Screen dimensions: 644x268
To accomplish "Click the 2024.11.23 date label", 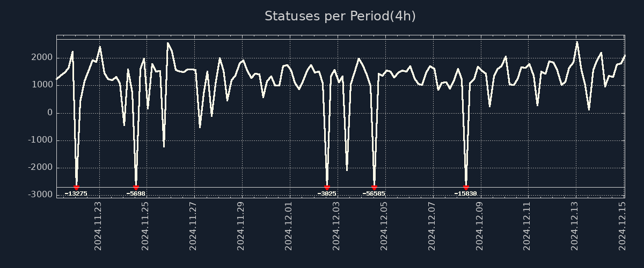I will coord(98,226).
